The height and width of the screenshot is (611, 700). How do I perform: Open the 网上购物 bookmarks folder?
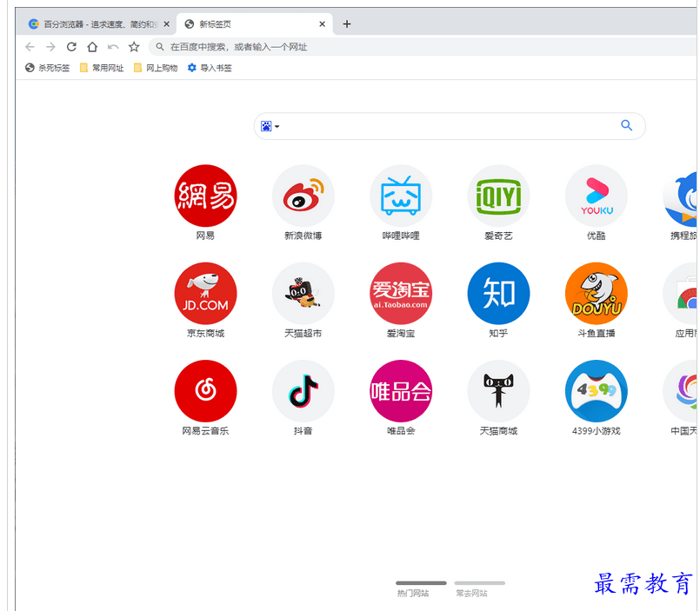[x=156, y=68]
